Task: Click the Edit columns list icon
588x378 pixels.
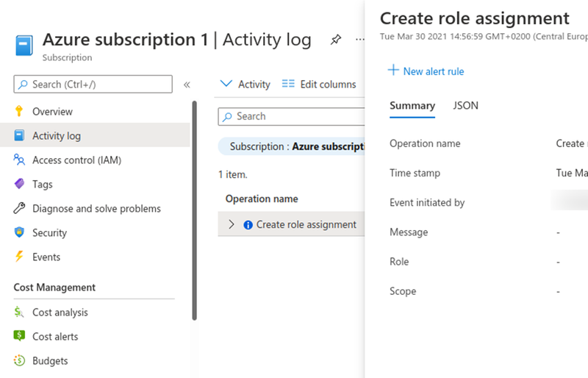Action: click(x=288, y=84)
